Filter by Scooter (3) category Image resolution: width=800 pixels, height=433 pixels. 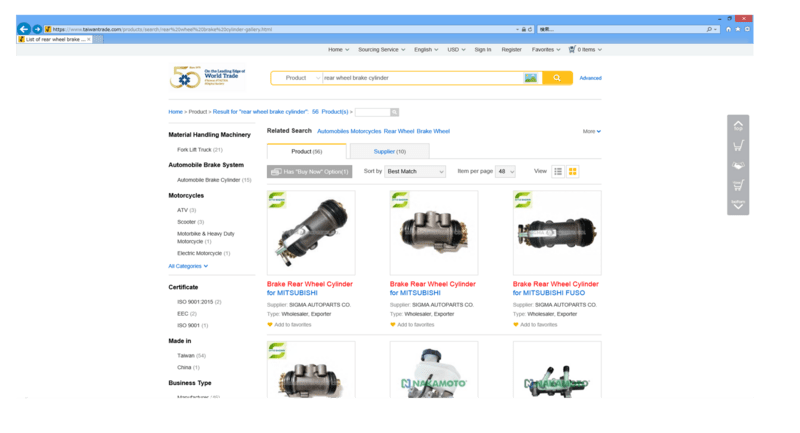(x=190, y=222)
